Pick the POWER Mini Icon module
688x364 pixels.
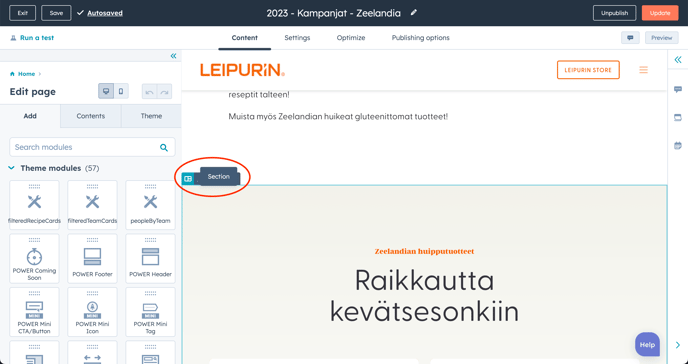pos(92,312)
